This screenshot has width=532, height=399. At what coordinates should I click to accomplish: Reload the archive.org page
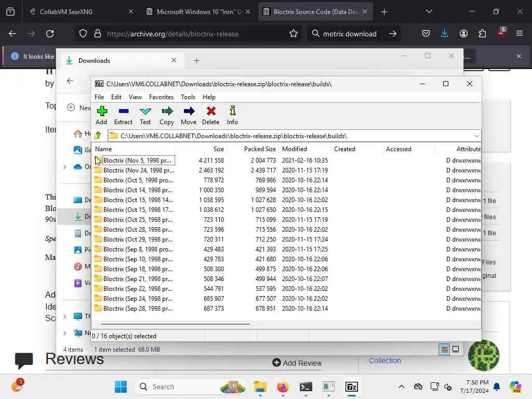(50, 34)
